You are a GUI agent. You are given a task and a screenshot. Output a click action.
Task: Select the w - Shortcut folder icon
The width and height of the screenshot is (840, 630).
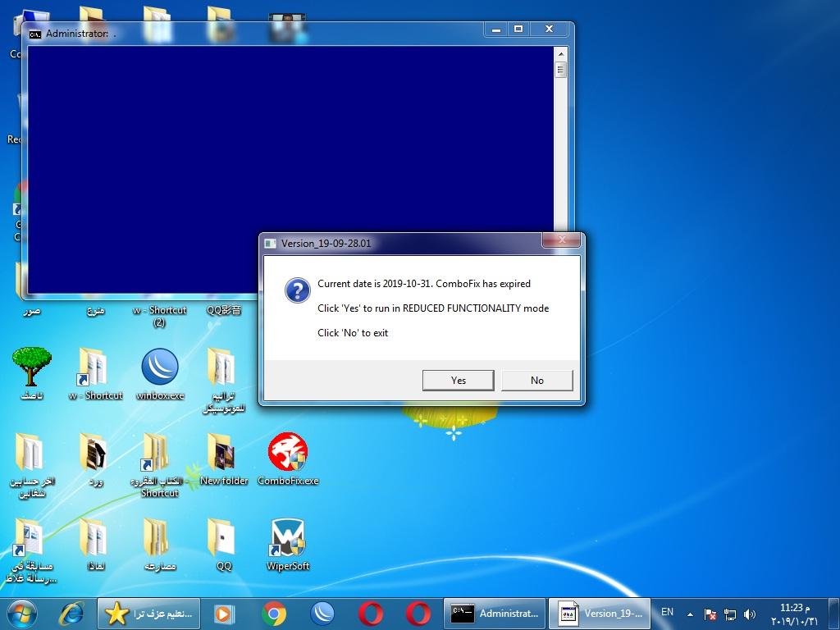tap(95, 374)
